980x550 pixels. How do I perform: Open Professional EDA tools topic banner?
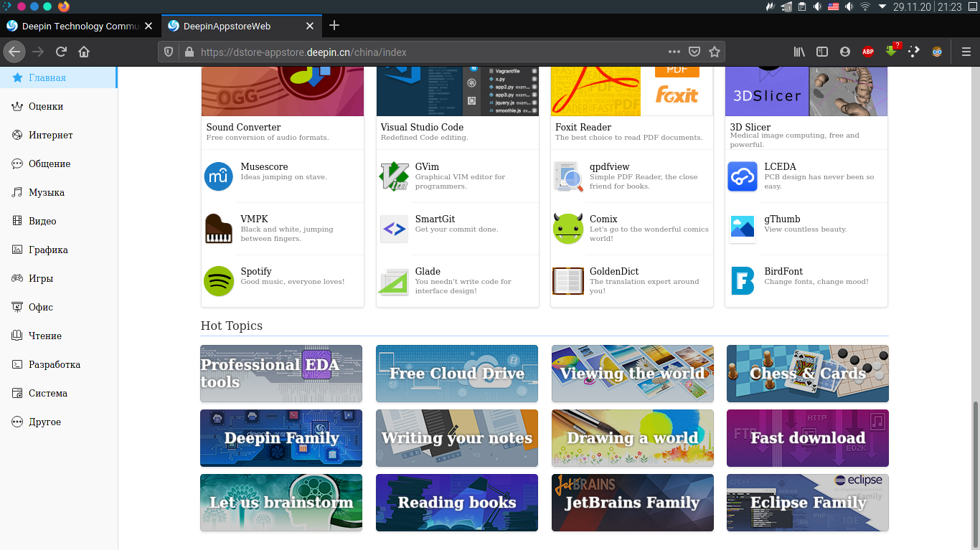281,374
